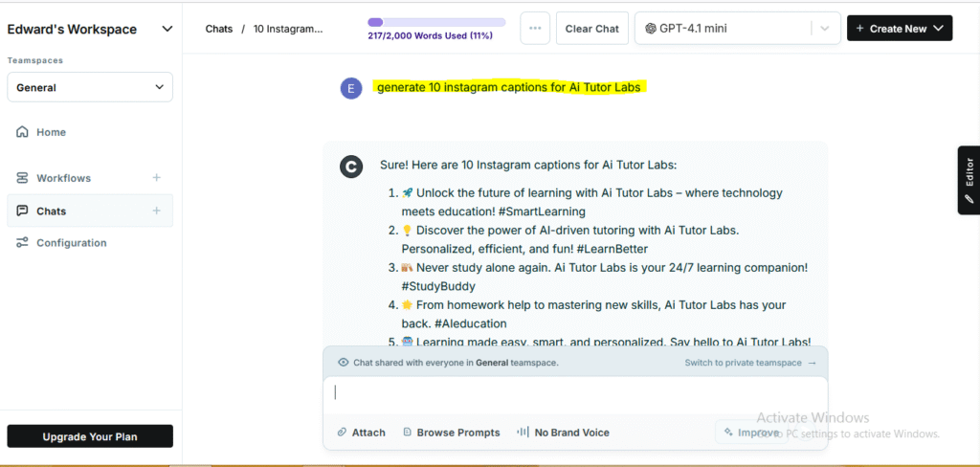Click Switch to private teamspace link
Screen dimensions: 980x467
tap(750, 363)
